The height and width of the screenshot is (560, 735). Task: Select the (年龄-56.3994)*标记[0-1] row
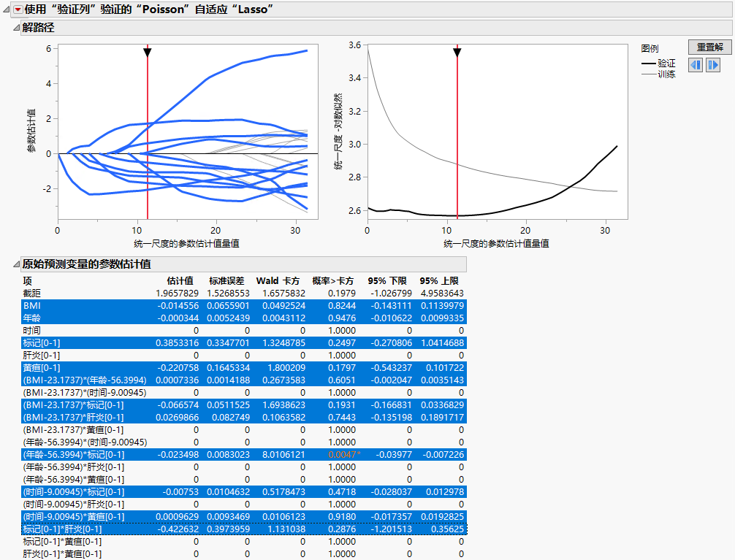tap(243, 455)
